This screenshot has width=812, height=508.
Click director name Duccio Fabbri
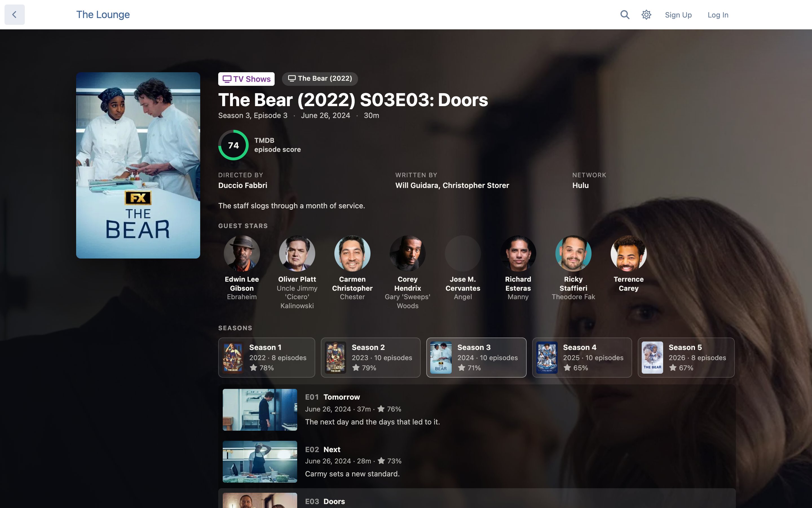click(242, 185)
